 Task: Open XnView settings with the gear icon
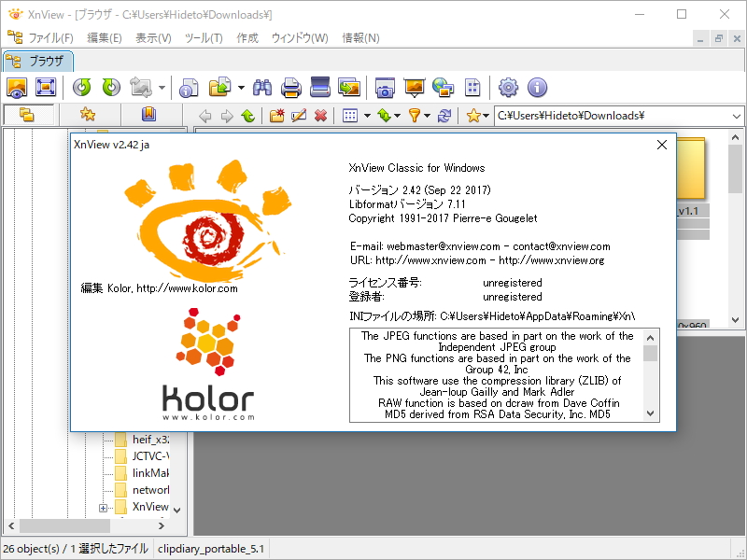pyautogui.click(x=507, y=87)
